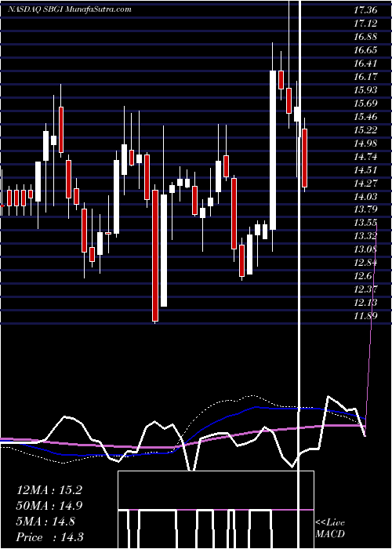Screen dimensions: 392x549
Task: Click the 5MA : 14.8 reading
Action: point(45,522)
